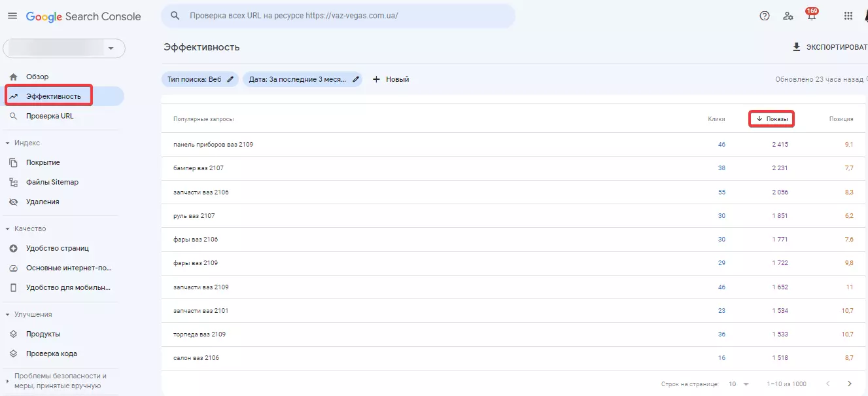Click the plus icon to add new filter
Viewport: 868px width, 396px height.
click(x=376, y=79)
